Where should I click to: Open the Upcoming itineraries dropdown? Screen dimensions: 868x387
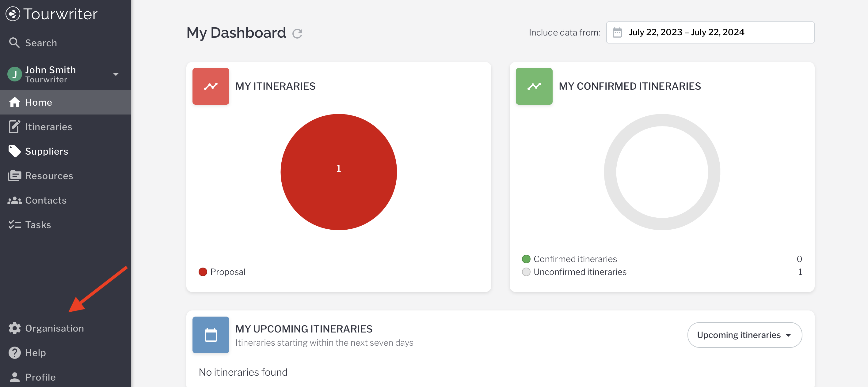click(744, 335)
